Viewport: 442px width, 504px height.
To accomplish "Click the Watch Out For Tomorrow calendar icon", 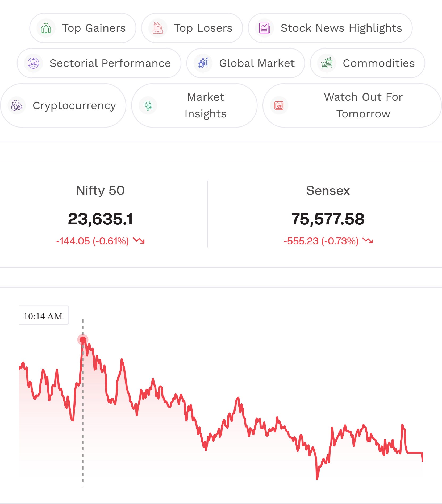I will [x=279, y=105].
